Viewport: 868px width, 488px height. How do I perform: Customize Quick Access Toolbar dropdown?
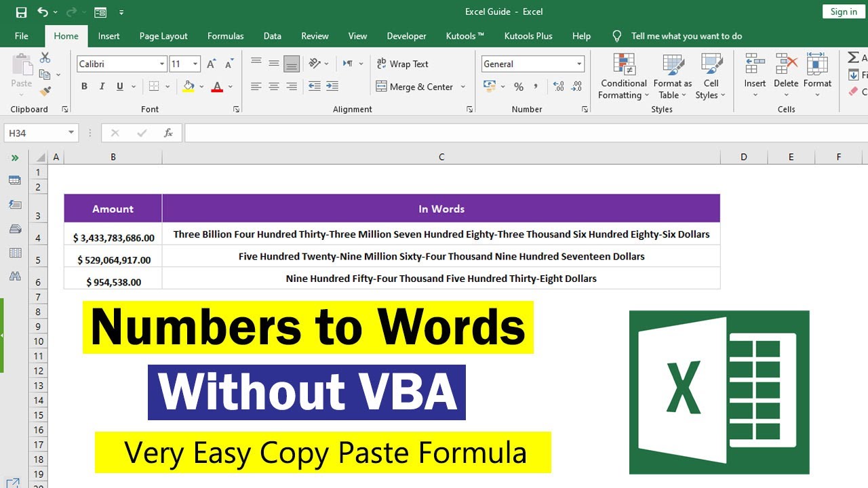121,12
